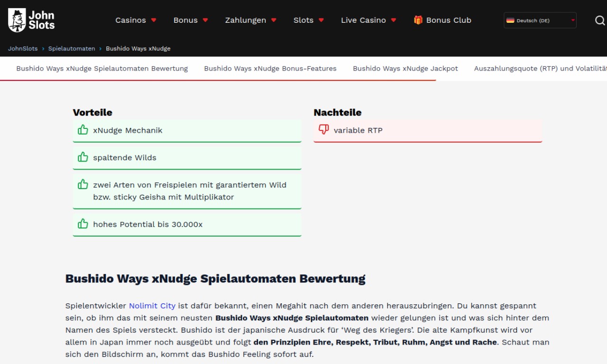Click the text 'xNudge Mechanik'

tap(128, 130)
